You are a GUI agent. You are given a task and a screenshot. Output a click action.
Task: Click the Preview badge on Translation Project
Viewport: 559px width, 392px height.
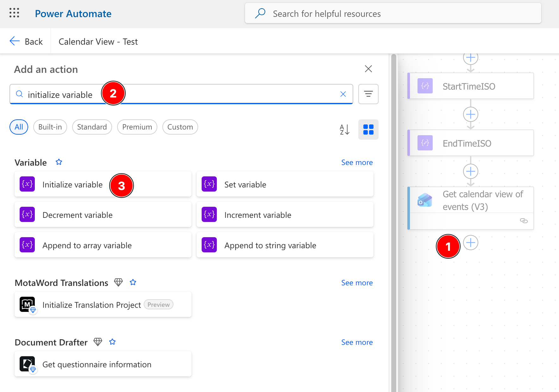159,305
